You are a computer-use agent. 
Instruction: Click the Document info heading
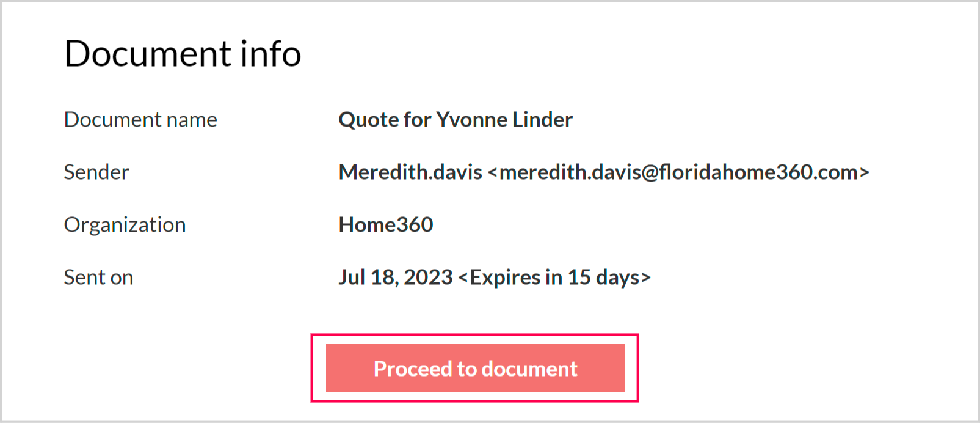click(183, 54)
